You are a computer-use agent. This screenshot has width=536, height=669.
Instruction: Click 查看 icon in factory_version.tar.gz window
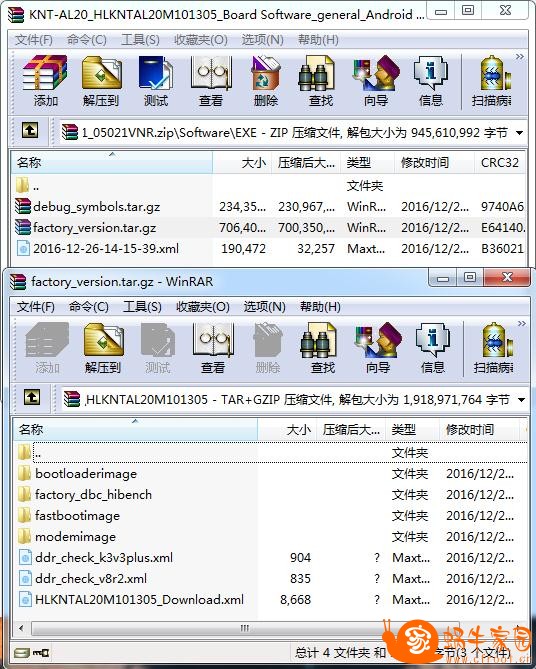[213, 348]
